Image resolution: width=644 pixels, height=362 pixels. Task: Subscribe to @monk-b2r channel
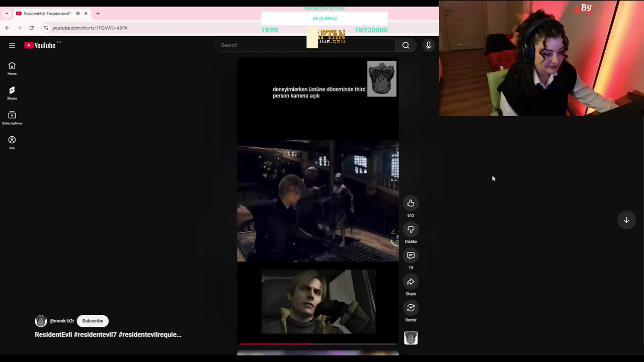point(93,321)
